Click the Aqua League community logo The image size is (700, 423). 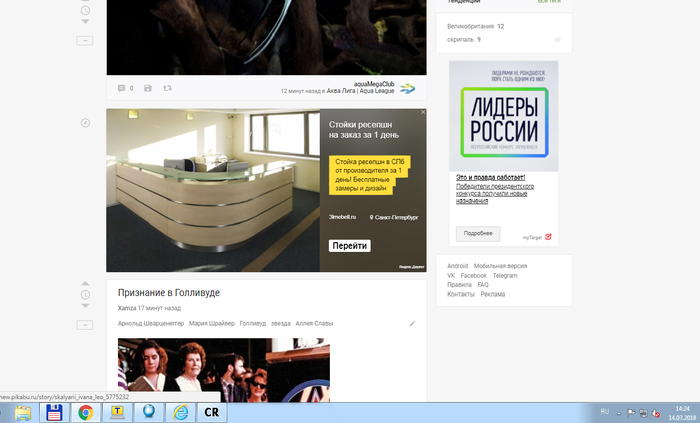[407, 89]
